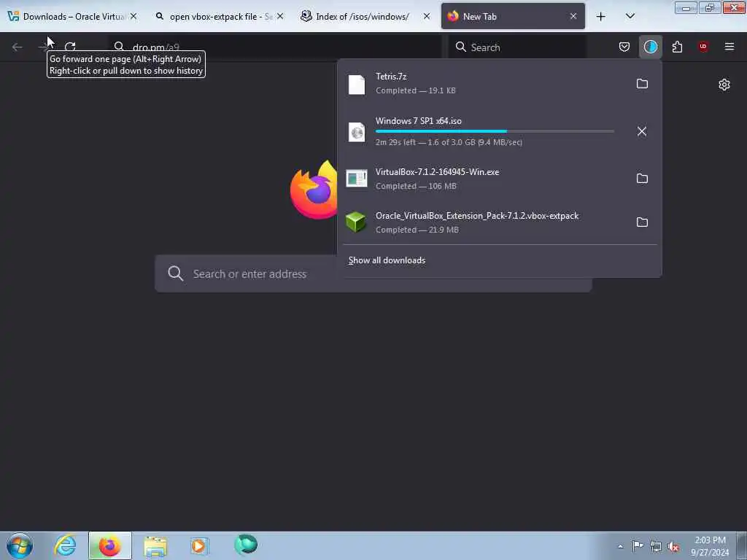The width and height of the screenshot is (747, 560).
Task: Switch to Downloads – Oracle VirtualBox tab
Action: pos(74,17)
